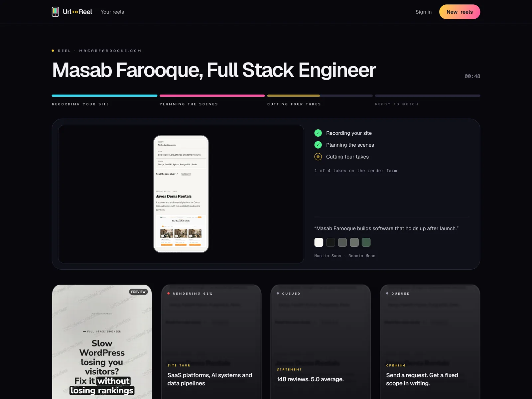Viewport: 532px width, 399px height.
Task: Click the Recording your site checklist label
Action: pos(349,133)
